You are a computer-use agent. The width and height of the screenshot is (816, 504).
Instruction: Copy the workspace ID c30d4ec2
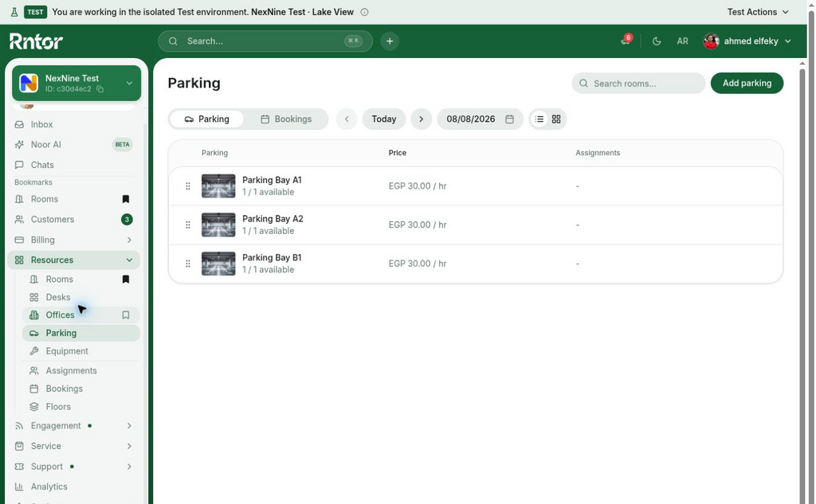(x=100, y=89)
